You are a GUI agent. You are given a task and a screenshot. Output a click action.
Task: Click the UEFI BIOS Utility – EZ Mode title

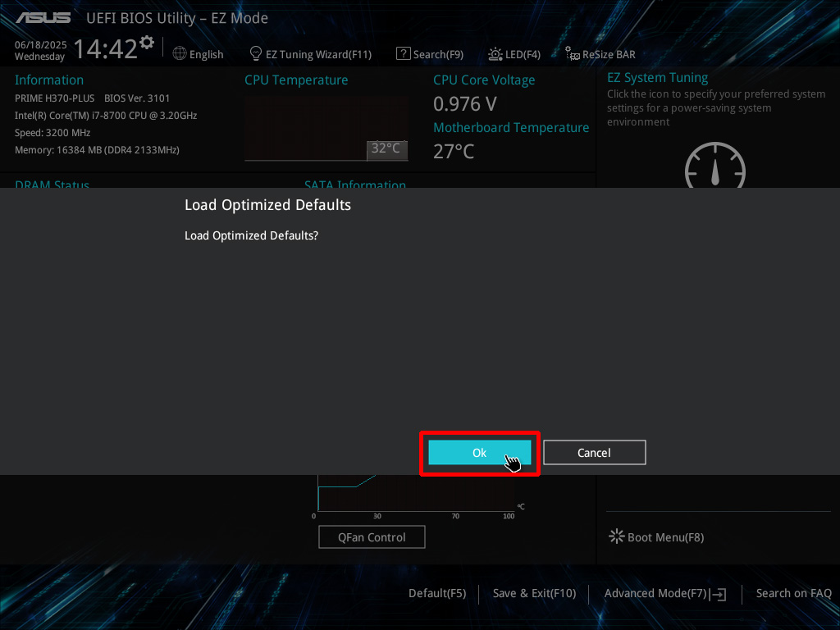coord(177,18)
